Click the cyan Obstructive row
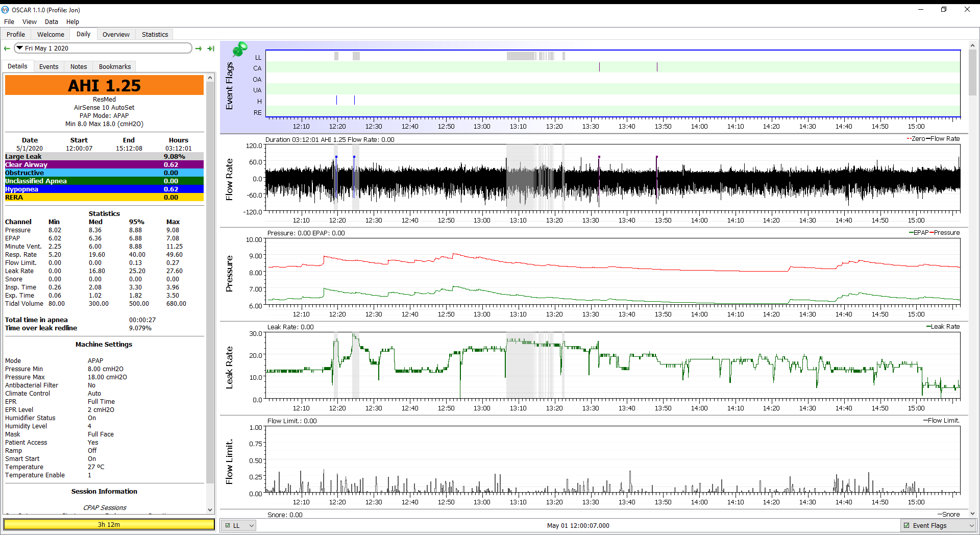The image size is (980, 535). (x=104, y=173)
